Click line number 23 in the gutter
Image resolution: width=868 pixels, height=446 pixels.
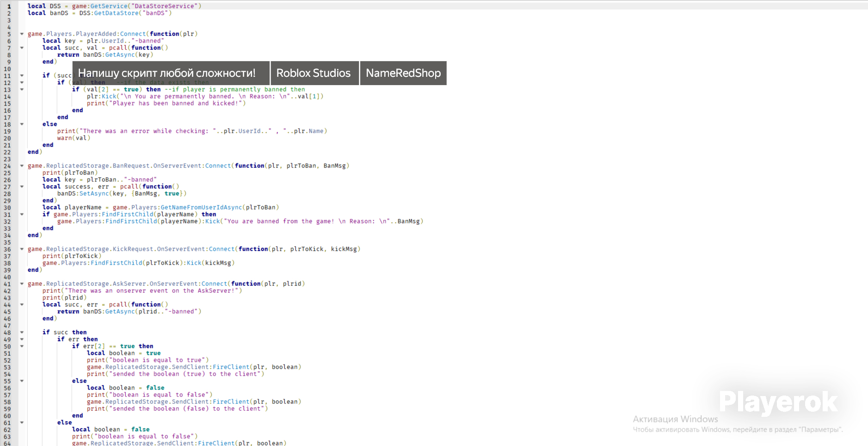click(x=7, y=159)
